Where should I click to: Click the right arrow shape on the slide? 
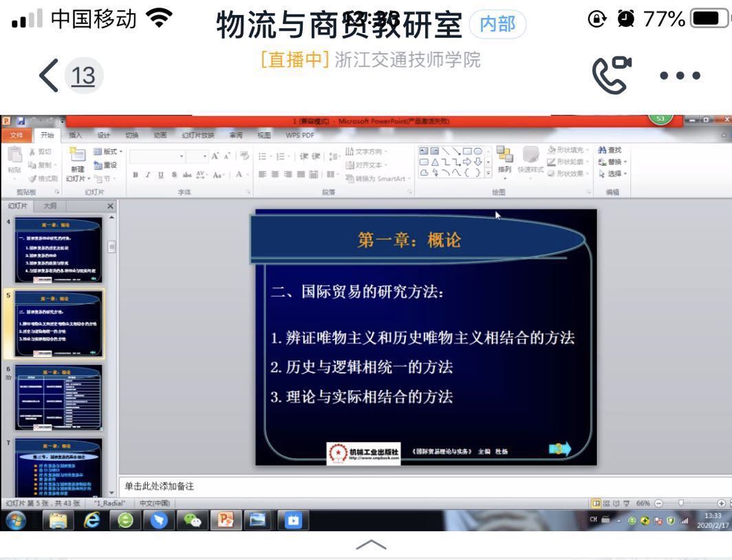(560, 450)
